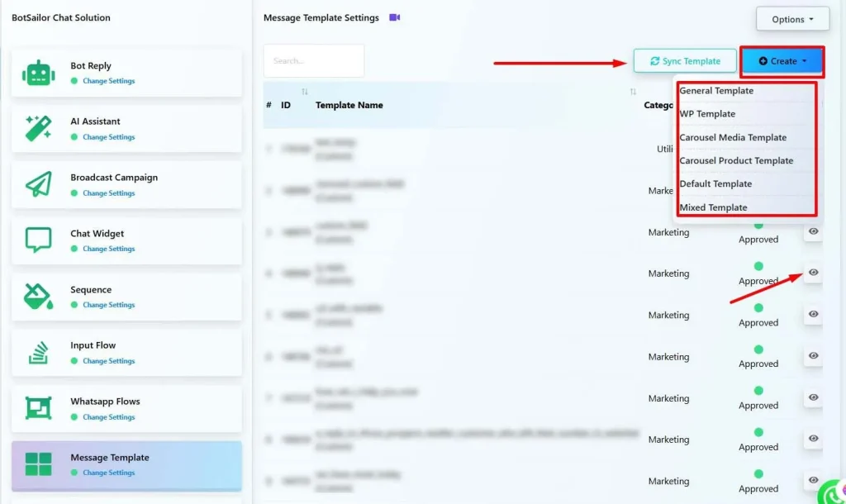The image size is (846, 504).
Task: Open the Bot Reply robot icon
Action: (x=38, y=73)
